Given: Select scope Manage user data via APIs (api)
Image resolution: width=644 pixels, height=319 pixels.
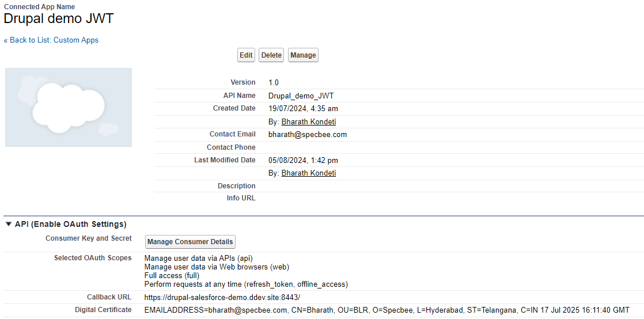Looking at the screenshot, I should point(199,259).
